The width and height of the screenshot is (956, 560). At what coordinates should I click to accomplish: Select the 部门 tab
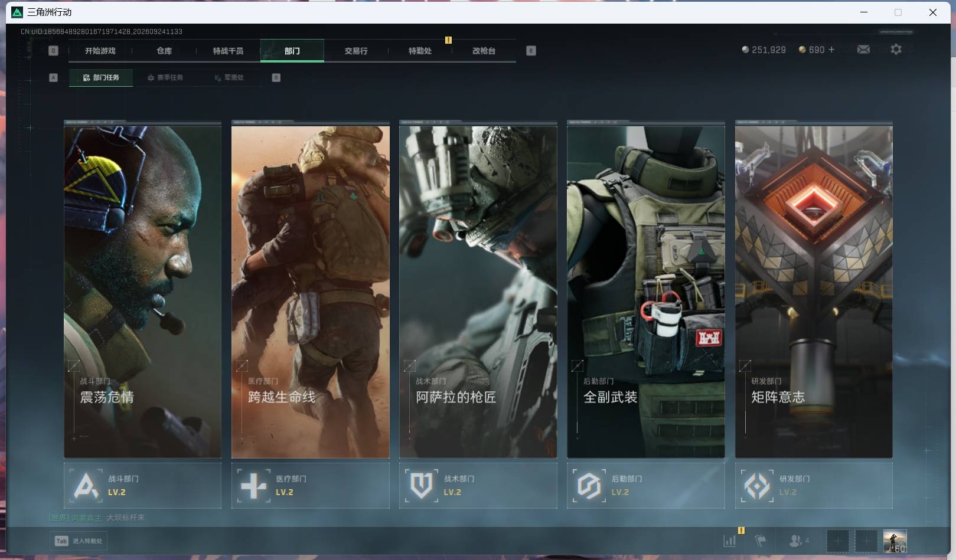[292, 51]
